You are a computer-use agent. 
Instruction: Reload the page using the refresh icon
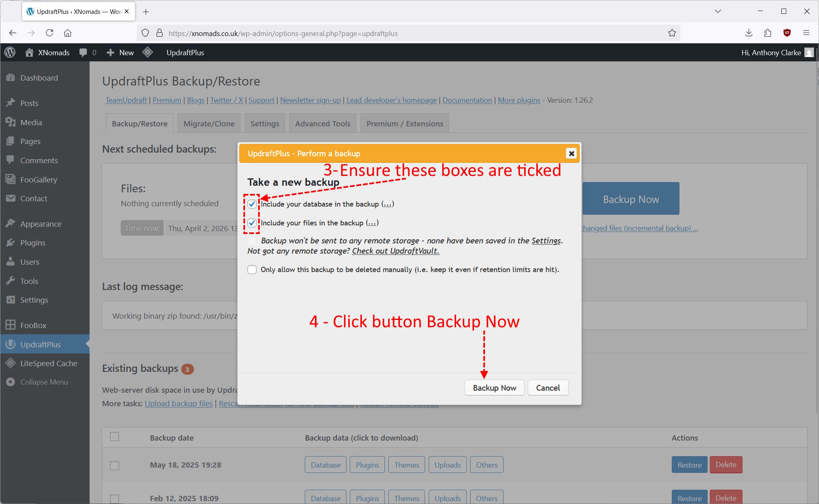coord(49,33)
